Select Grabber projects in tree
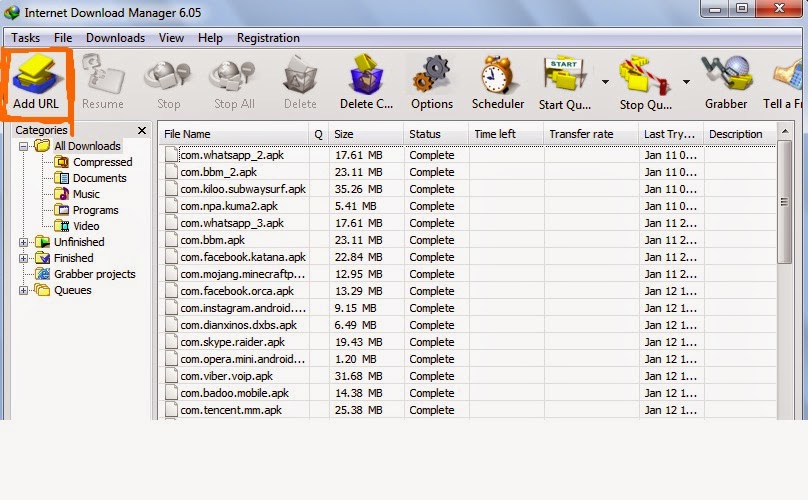The height and width of the screenshot is (500, 808). pos(95,274)
